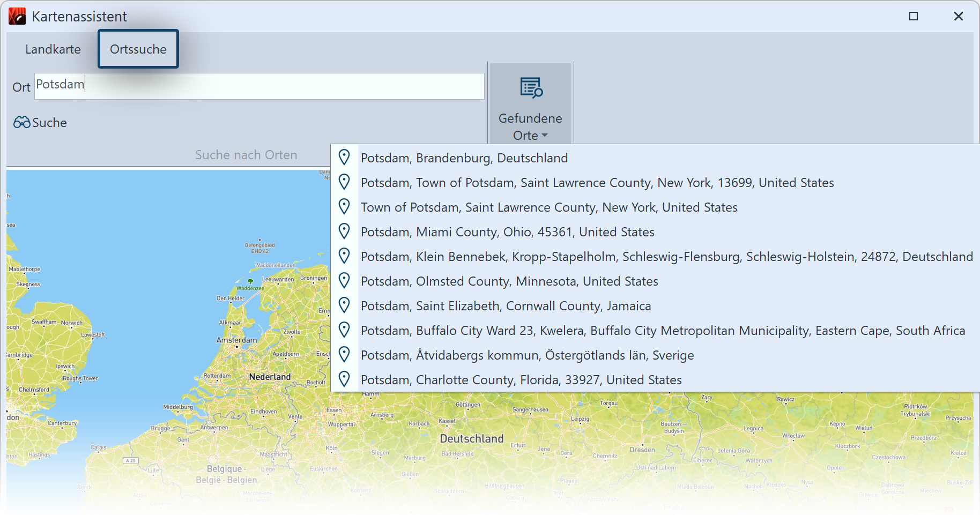Click Canterbury on the map

pos(62,423)
